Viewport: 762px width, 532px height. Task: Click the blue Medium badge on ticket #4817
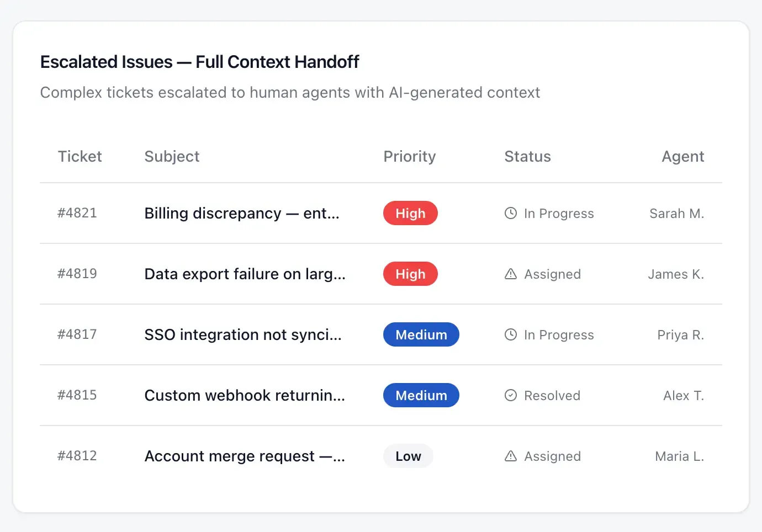[421, 334]
